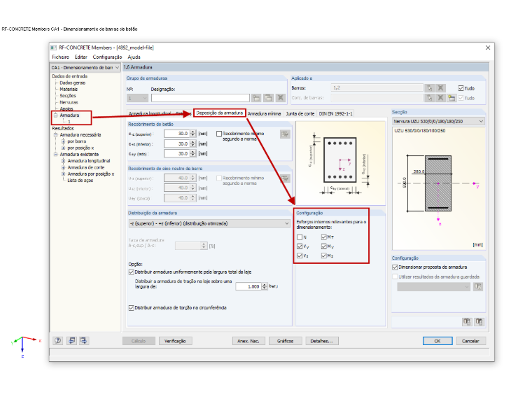Image resolution: width=532 pixels, height=399 pixels.
Task: Click the Cancelar button
Action: (470, 341)
